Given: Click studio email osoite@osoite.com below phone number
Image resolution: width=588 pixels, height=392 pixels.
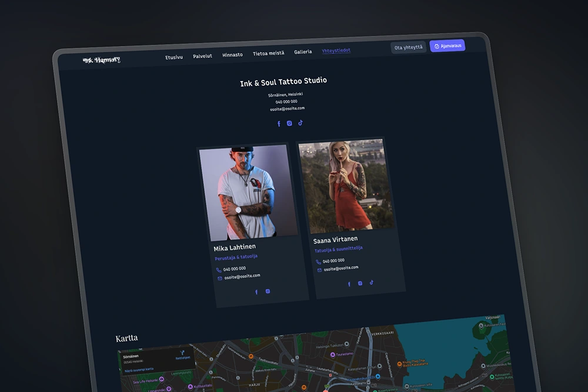Looking at the screenshot, I should [288, 109].
